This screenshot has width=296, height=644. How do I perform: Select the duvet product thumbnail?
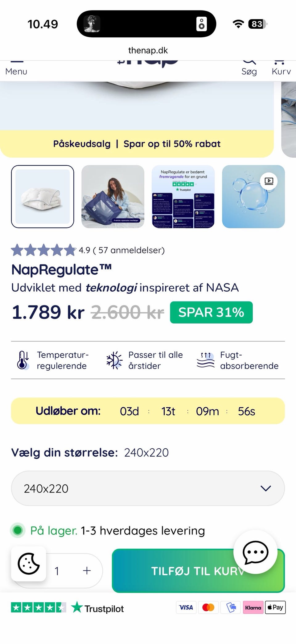[43, 197]
